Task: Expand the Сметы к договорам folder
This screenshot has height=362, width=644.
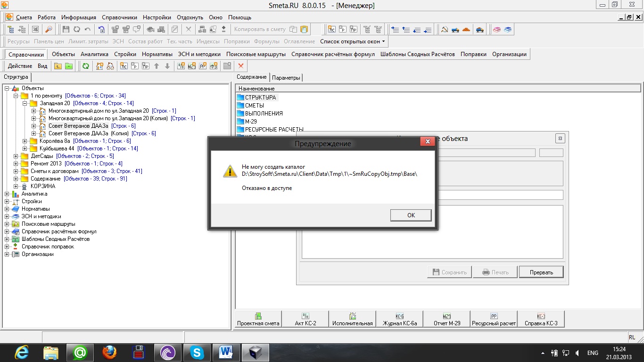Action: point(16,171)
